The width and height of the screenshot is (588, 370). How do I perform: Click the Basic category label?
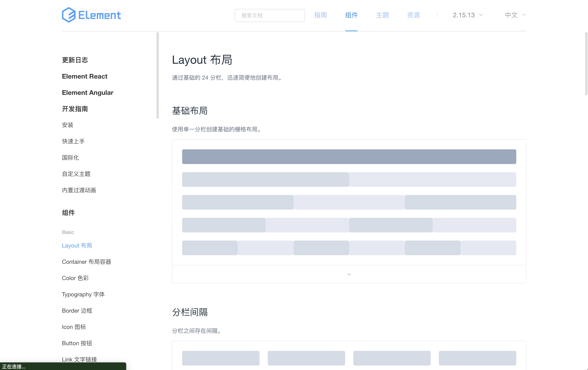[x=68, y=232]
